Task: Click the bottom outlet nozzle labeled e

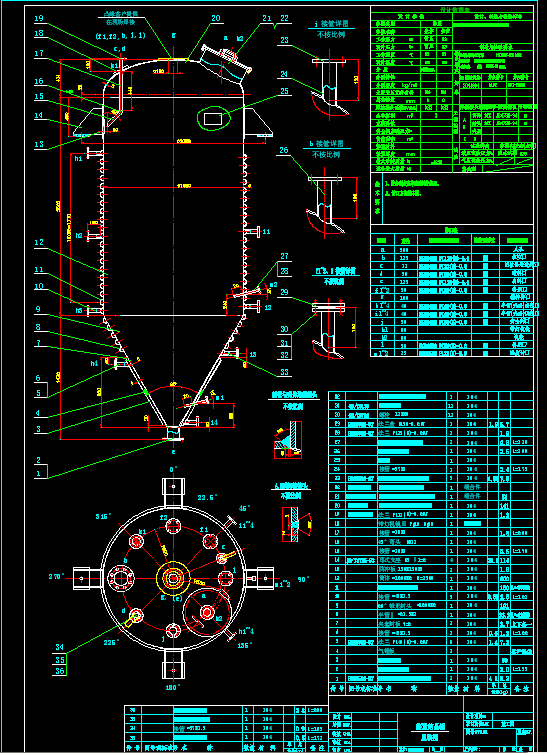Action: point(173,433)
